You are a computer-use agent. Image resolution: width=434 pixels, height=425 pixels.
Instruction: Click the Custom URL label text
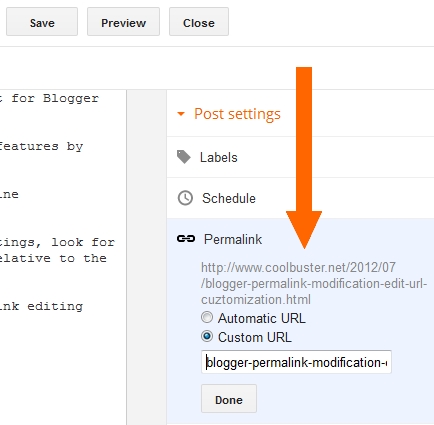255,337
